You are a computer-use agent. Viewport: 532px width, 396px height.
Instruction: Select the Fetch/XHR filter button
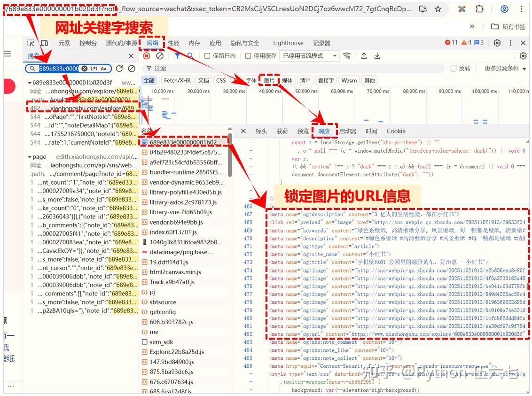click(177, 80)
